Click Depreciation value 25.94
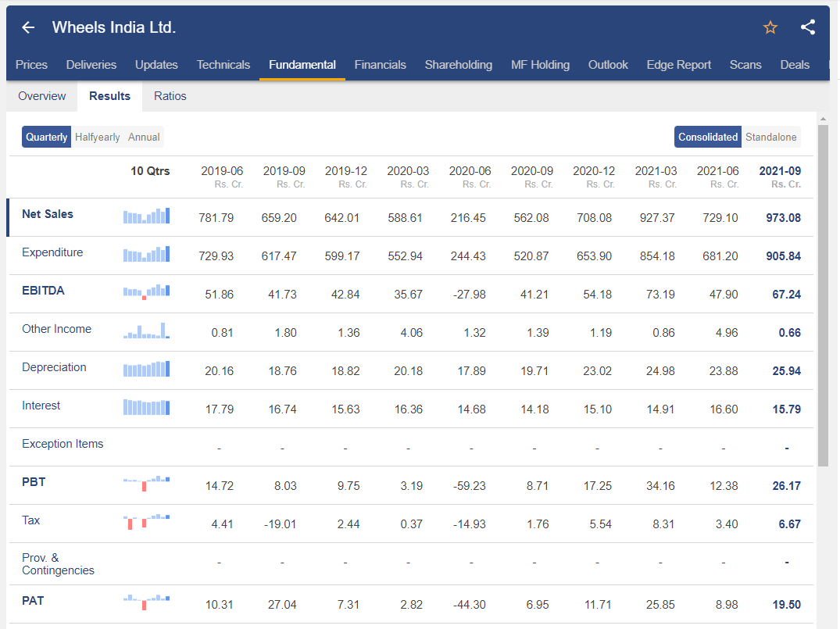840x629 pixels. click(786, 370)
